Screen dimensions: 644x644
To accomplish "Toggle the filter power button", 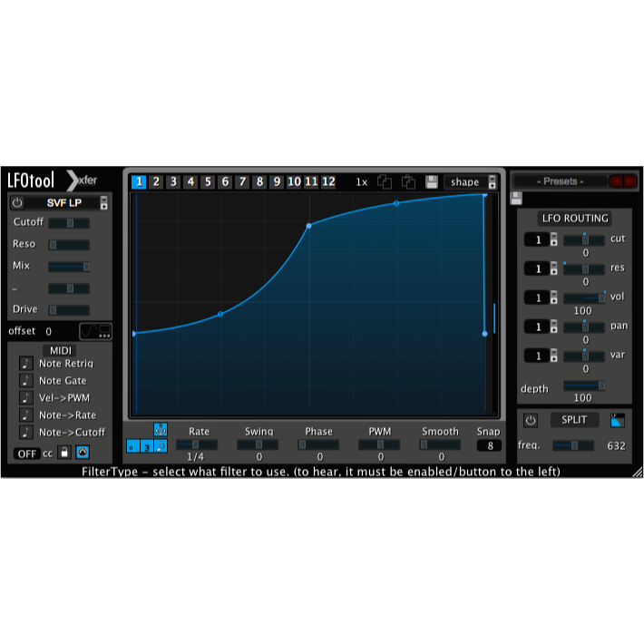I will (17, 202).
